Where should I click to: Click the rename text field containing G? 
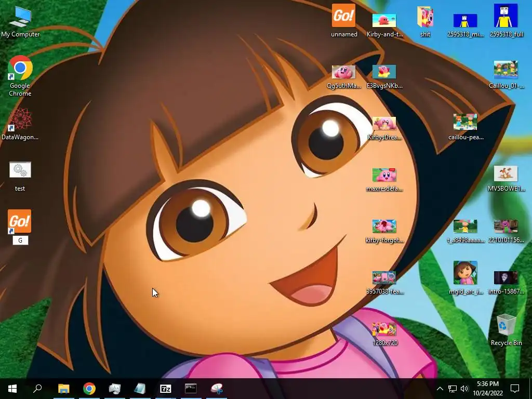point(20,240)
